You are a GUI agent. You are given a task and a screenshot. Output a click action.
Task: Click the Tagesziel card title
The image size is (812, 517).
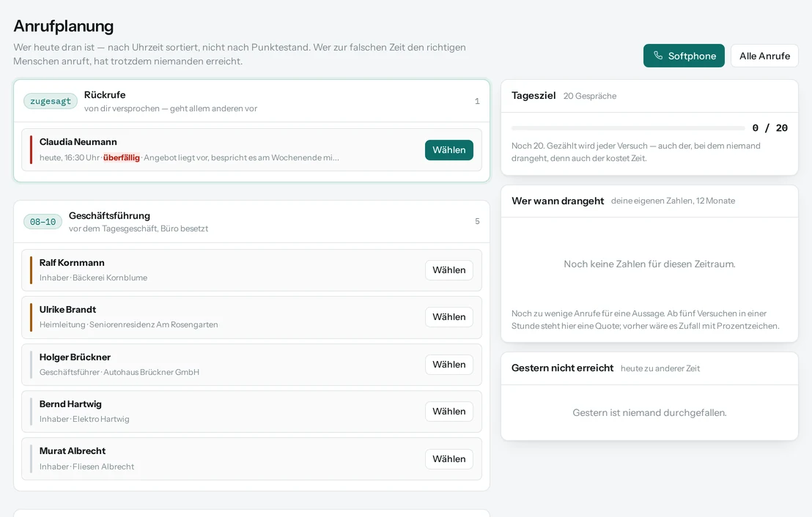[534, 96]
